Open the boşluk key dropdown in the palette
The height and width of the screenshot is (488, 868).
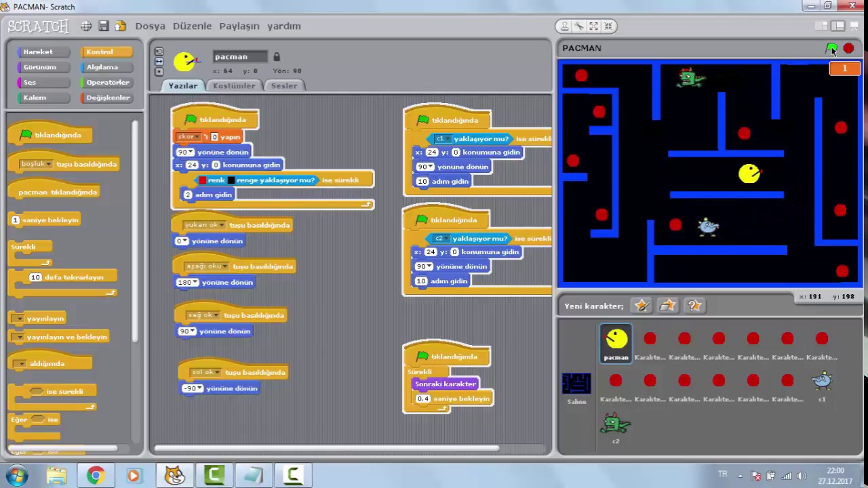(x=36, y=164)
